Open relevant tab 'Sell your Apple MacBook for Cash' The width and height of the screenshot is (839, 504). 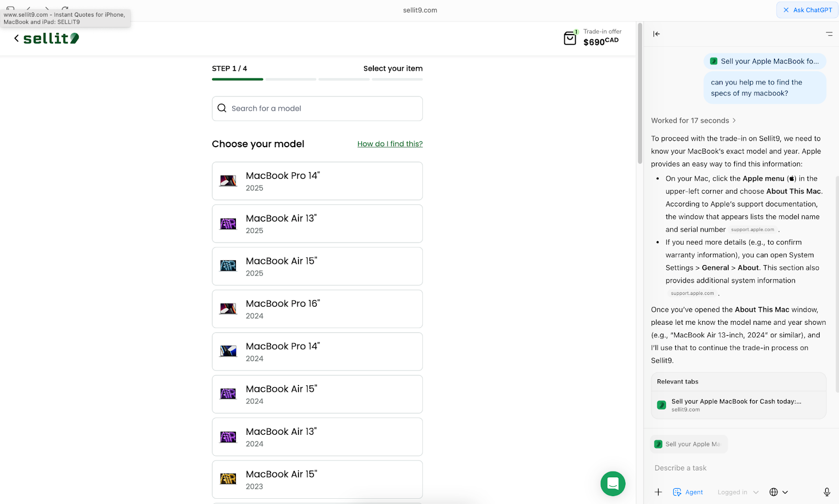point(738,405)
